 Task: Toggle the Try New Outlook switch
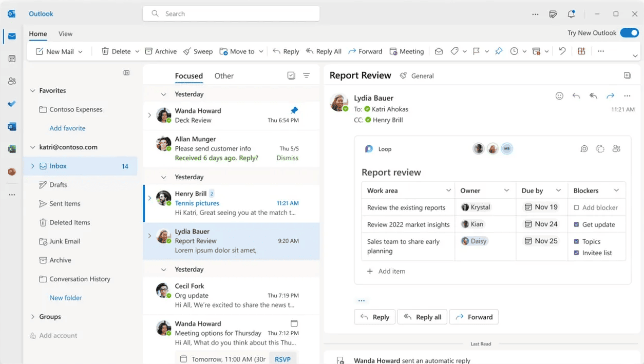click(629, 32)
